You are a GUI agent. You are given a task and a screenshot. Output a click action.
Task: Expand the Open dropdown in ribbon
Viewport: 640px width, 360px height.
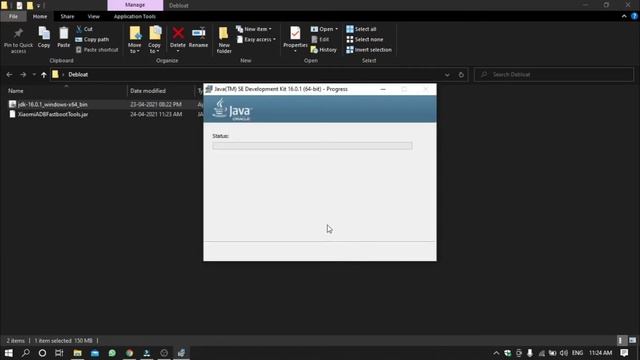(324, 29)
